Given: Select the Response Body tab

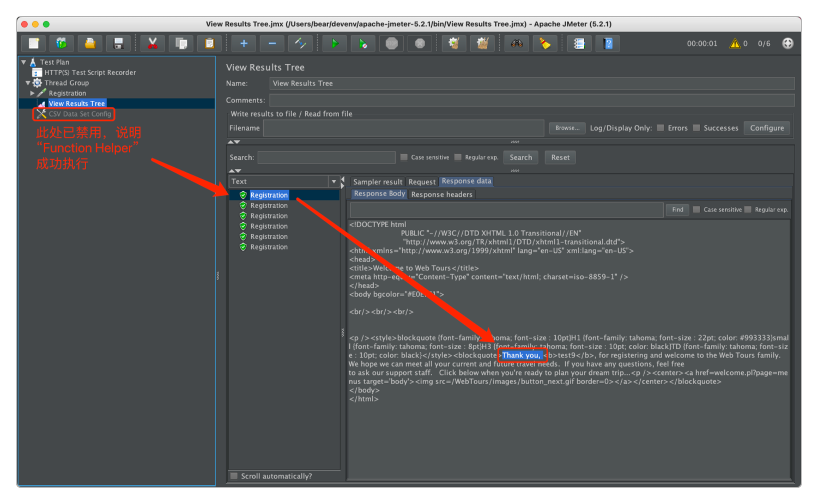Looking at the screenshot, I should (x=379, y=194).
